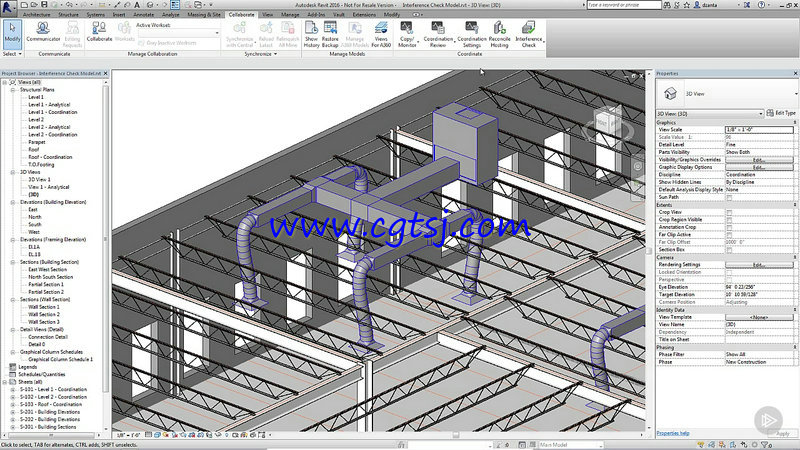Switch to the Annotate ribbon tab
Screen dimensions: 800x450
tap(144, 15)
